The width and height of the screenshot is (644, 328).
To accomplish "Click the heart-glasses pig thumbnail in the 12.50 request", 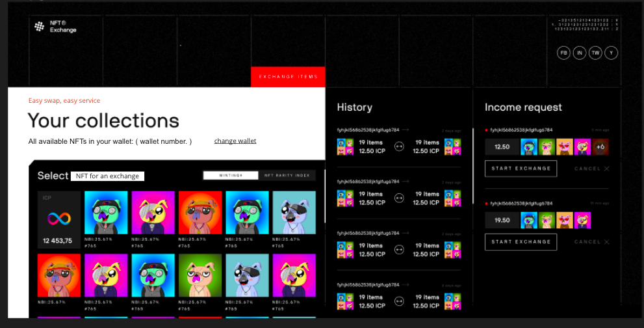I will click(x=565, y=147).
